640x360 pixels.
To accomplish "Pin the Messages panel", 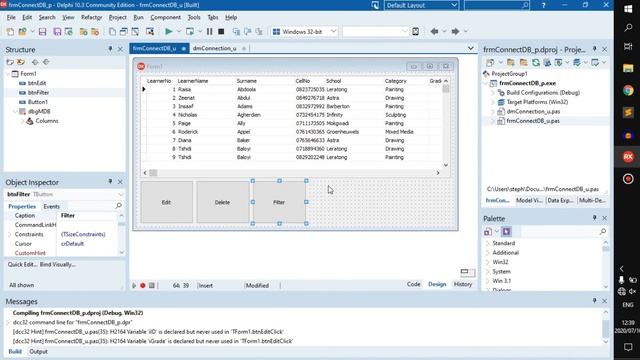I will tap(594, 300).
